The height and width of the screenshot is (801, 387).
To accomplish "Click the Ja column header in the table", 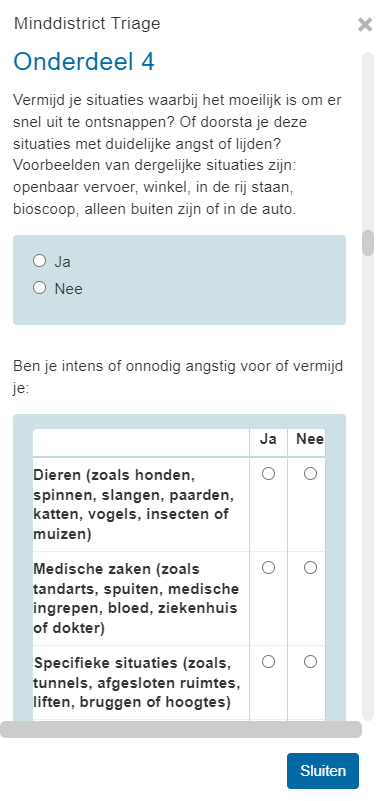I will click(x=268, y=439).
